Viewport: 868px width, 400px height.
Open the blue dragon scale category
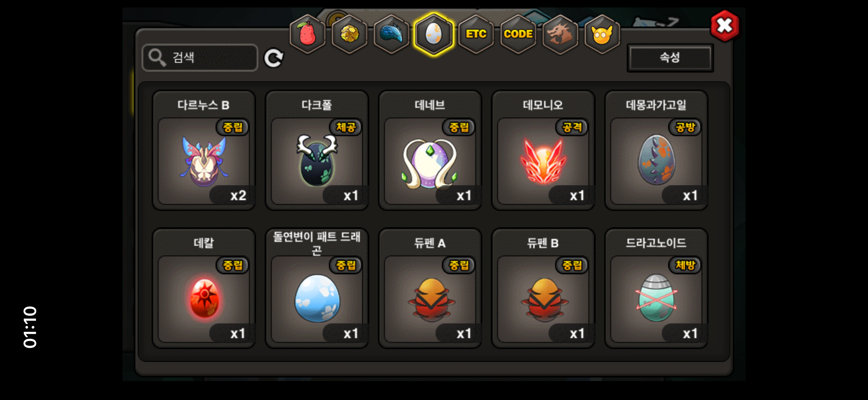(x=392, y=34)
